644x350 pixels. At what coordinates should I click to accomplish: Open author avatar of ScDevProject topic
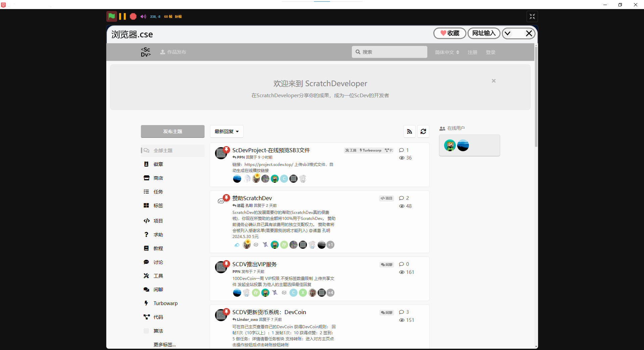[221, 154]
